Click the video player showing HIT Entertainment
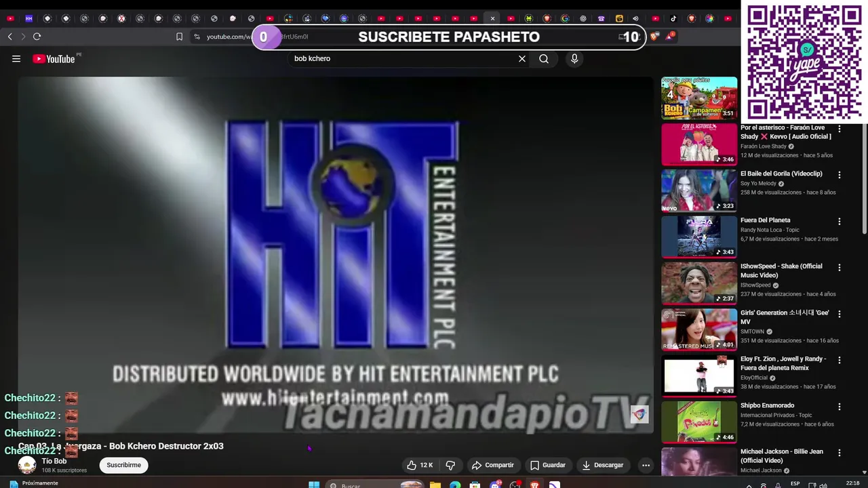The width and height of the screenshot is (868, 488). click(336, 255)
